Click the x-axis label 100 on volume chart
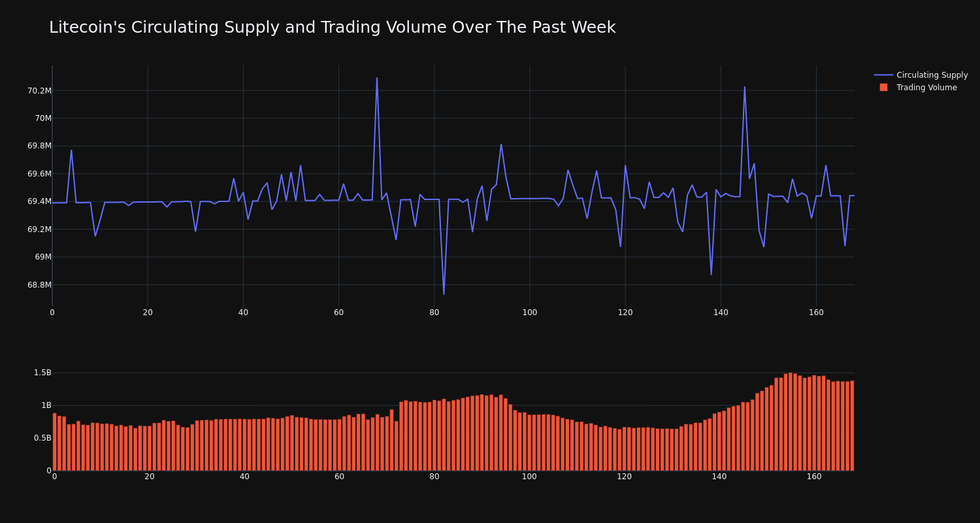Viewport: 980px width, 523px height. click(x=529, y=477)
